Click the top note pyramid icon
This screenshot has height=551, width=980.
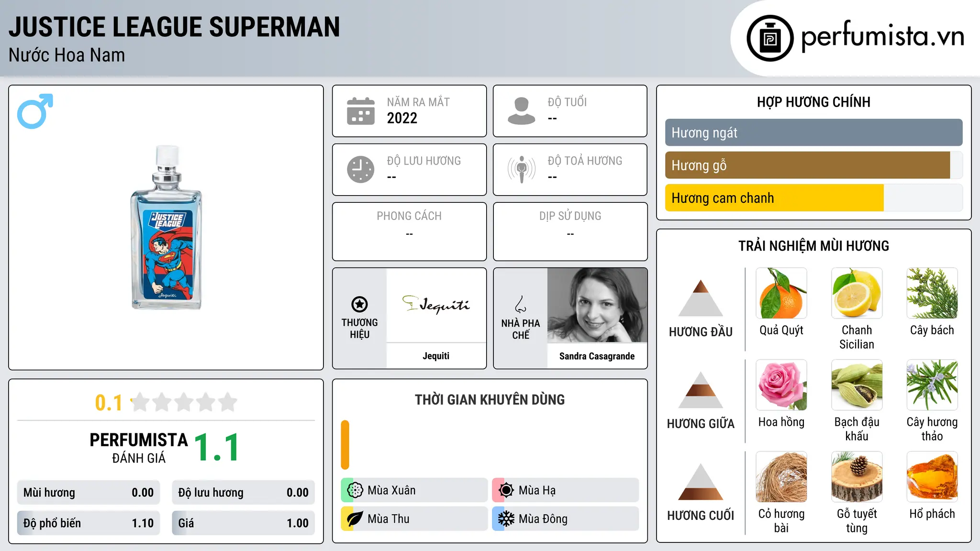(701, 298)
